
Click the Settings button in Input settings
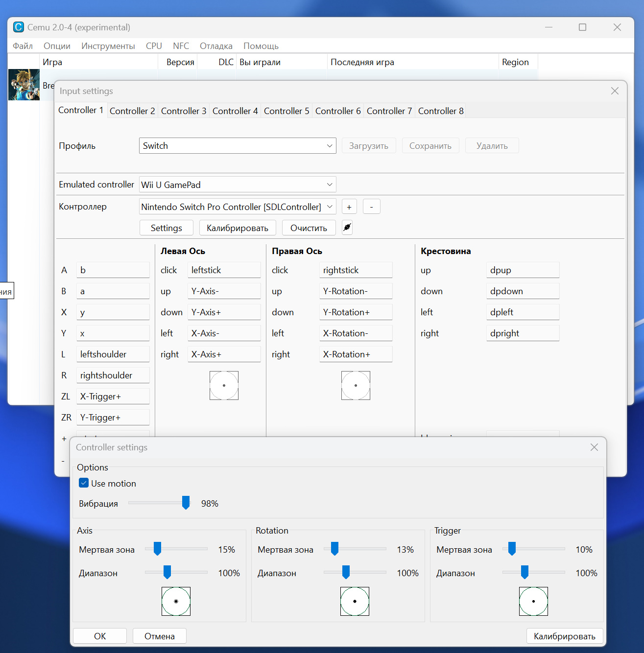point(167,228)
